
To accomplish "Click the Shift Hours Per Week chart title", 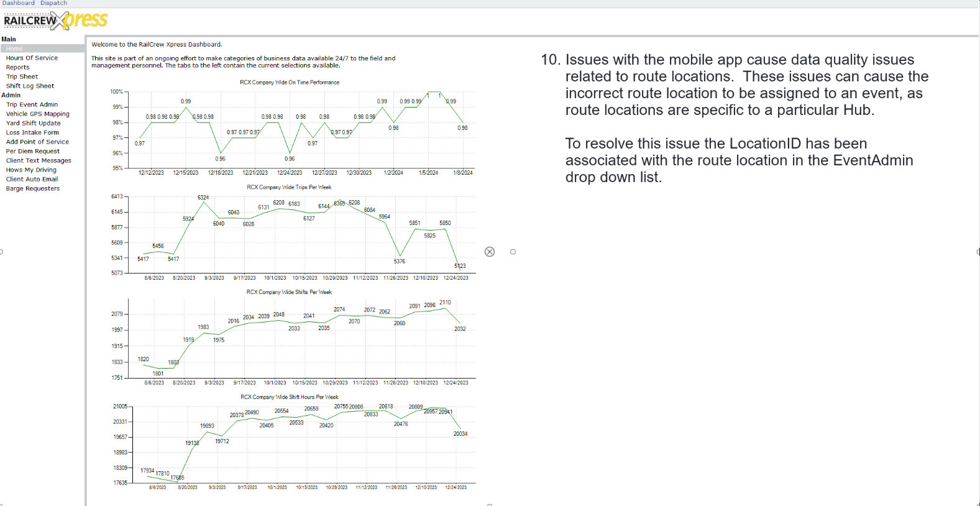I will tap(290, 397).
